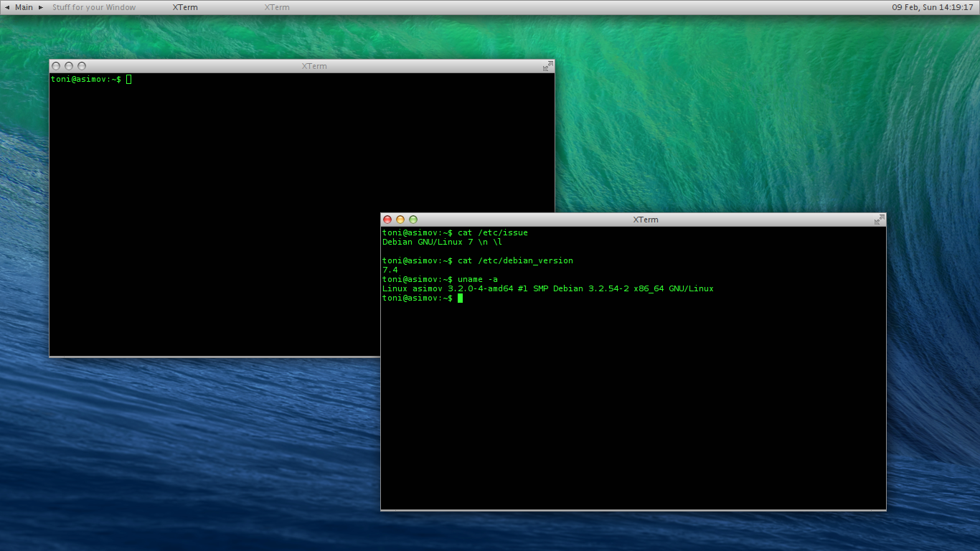Maximize back XTerm using its third gray button
This screenshot has width=980, height=551.
coord(82,66)
